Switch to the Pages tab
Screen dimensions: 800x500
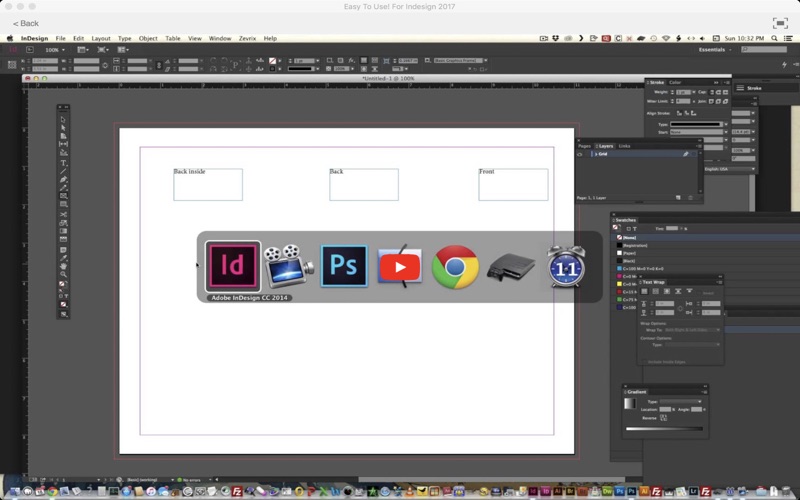point(584,146)
